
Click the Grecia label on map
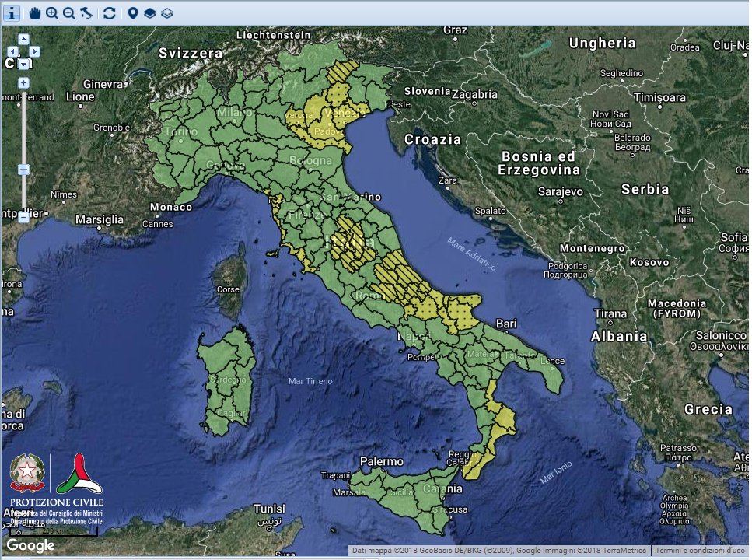pyautogui.click(x=708, y=409)
